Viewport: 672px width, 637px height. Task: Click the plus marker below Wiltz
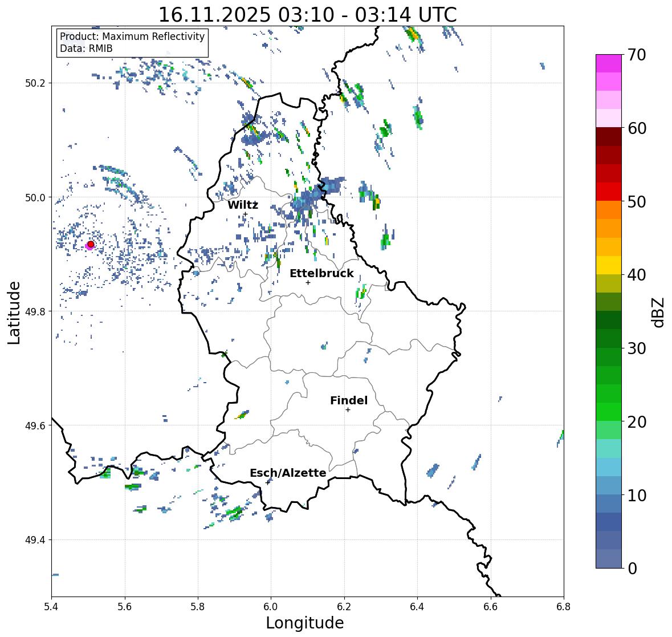pos(245,214)
